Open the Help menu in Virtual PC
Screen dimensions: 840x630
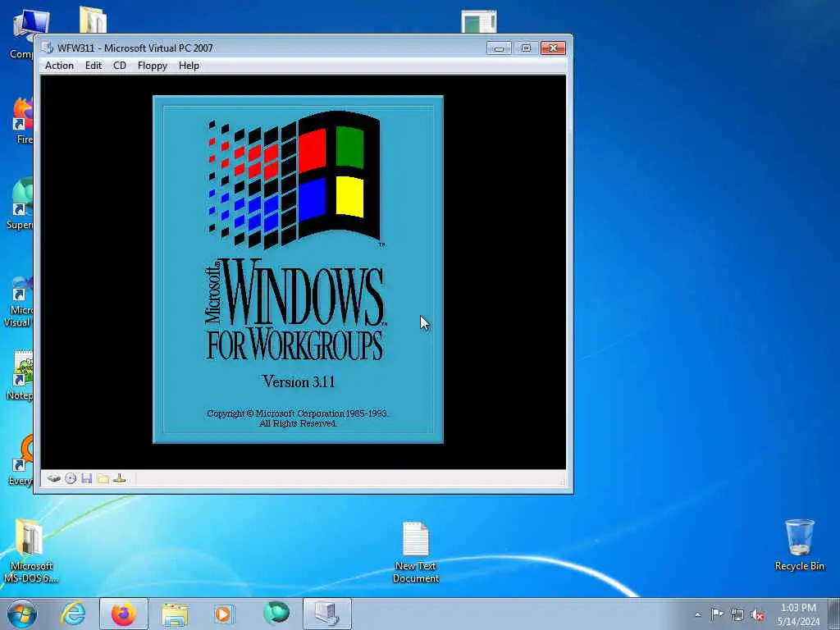pos(189,66)
